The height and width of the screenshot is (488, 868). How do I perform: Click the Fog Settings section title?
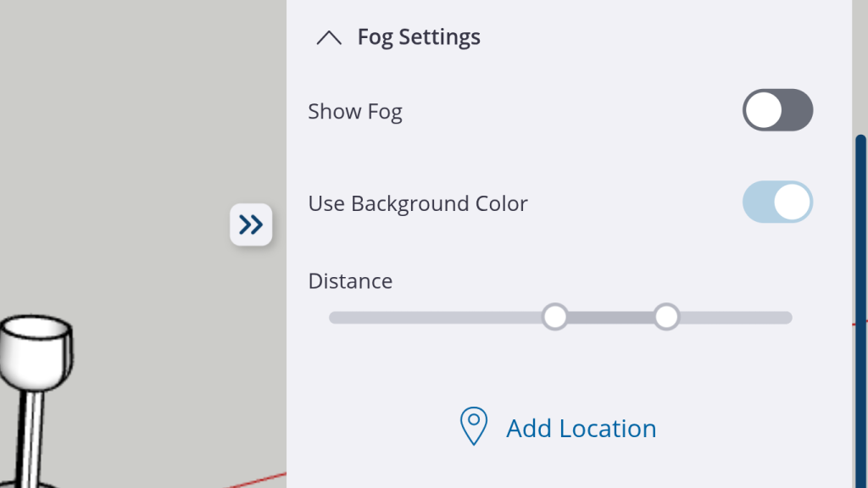tap(419, 37)
